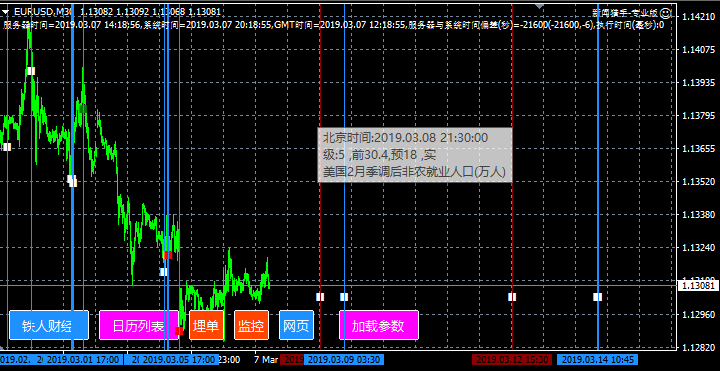
Task: Toggle the 监控 monitoring button
Action: pos(251,325)
